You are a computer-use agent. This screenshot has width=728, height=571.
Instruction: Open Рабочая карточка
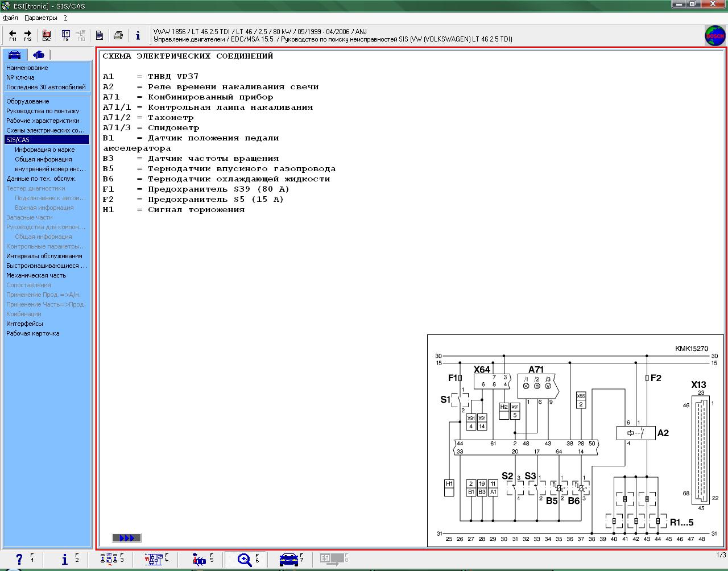point(32,333)
